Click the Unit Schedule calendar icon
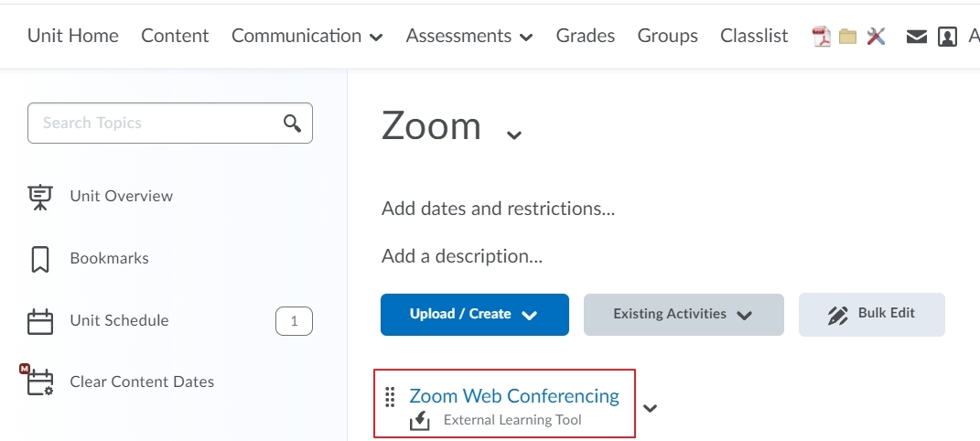 coord(40,321)
